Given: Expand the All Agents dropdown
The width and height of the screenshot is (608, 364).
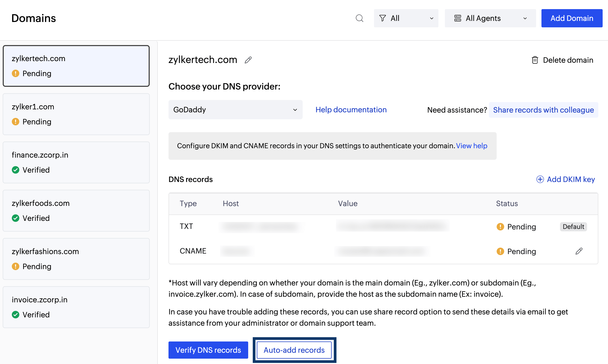Looking at the screenshot, I should pos(490,18).
